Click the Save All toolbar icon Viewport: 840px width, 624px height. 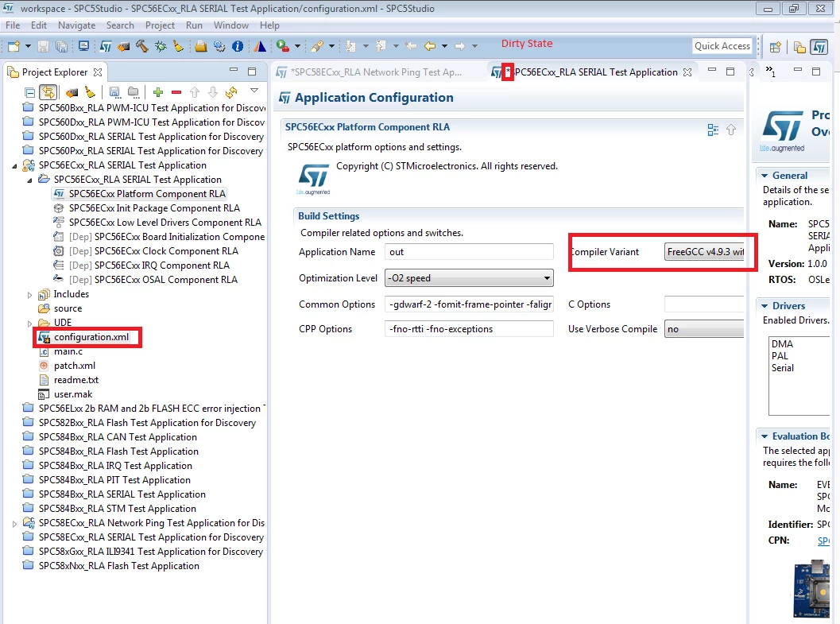pyautogui.click(x=62, y=47)
